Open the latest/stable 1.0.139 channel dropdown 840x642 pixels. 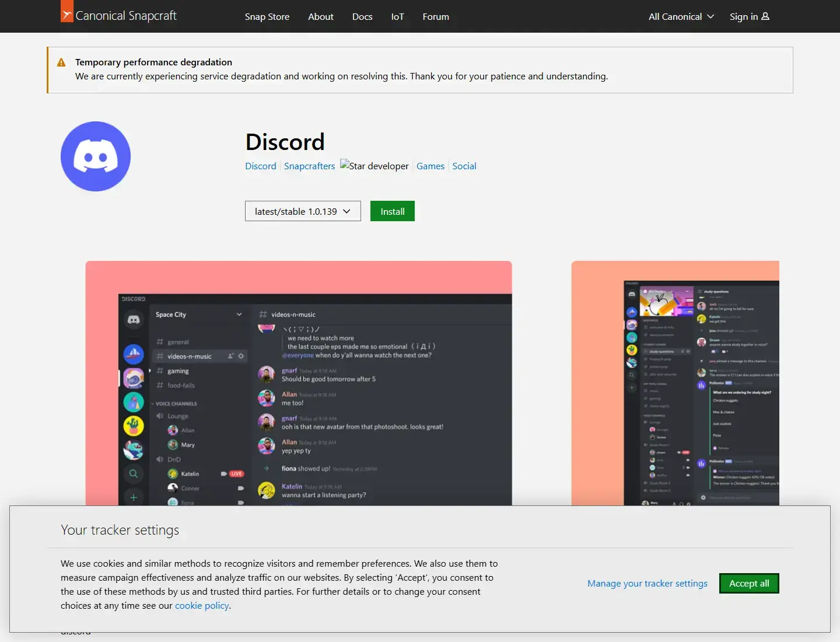pyautogui.click(x=303, y=211)
